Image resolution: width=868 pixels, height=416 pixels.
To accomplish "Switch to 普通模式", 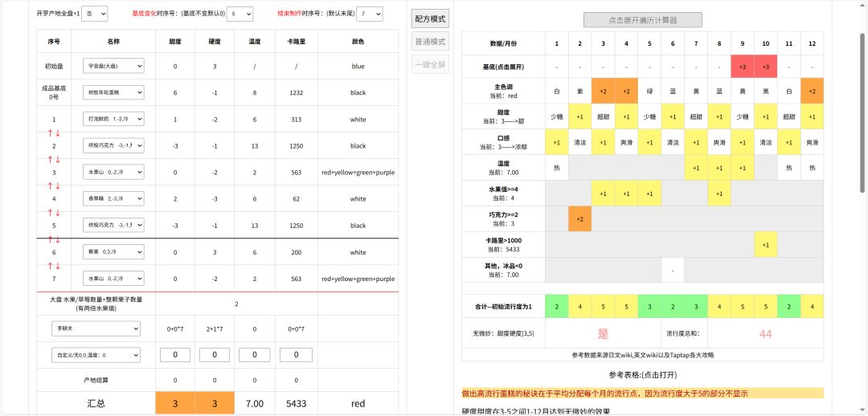I will [x=431, y=42].
